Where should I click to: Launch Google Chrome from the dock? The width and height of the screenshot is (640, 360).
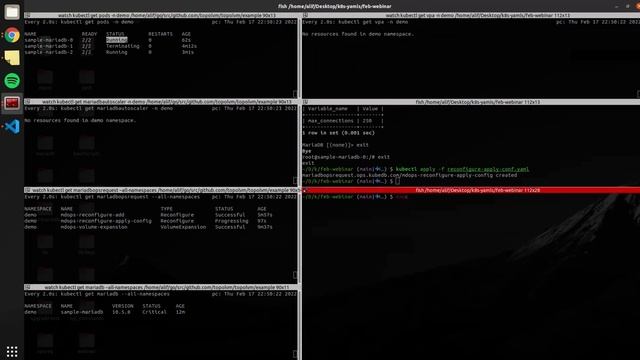coord(11,35)
